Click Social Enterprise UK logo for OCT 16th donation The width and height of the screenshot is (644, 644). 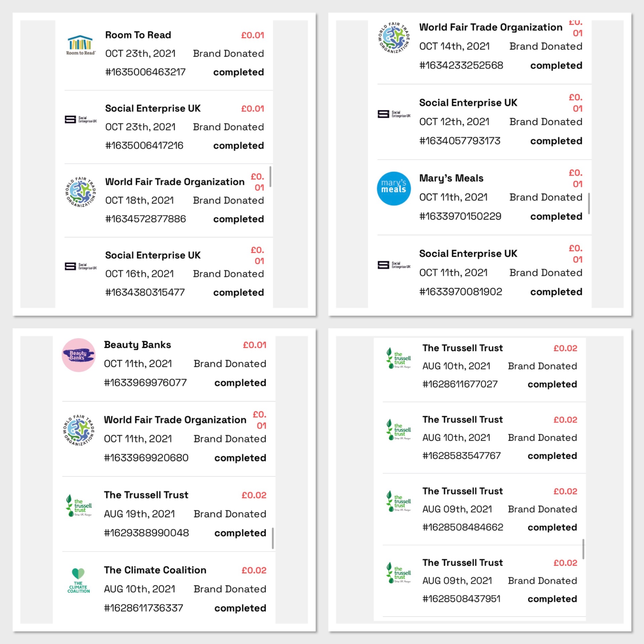point(80,266)
